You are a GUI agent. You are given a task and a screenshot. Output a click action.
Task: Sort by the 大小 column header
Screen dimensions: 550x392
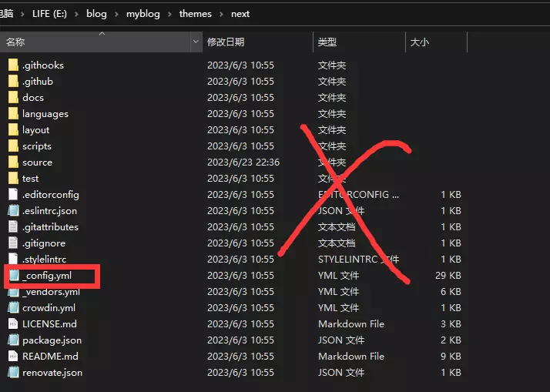coord(419,42)
